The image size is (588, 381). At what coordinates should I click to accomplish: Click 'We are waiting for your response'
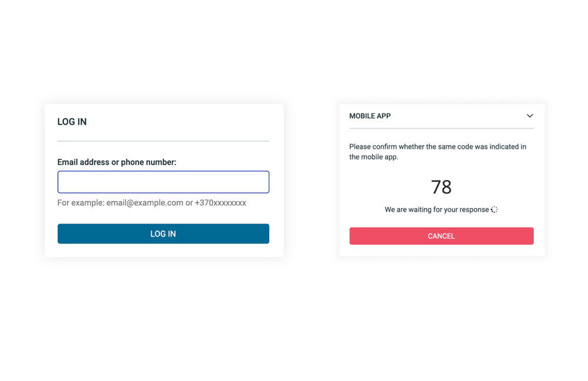[436, 209]
